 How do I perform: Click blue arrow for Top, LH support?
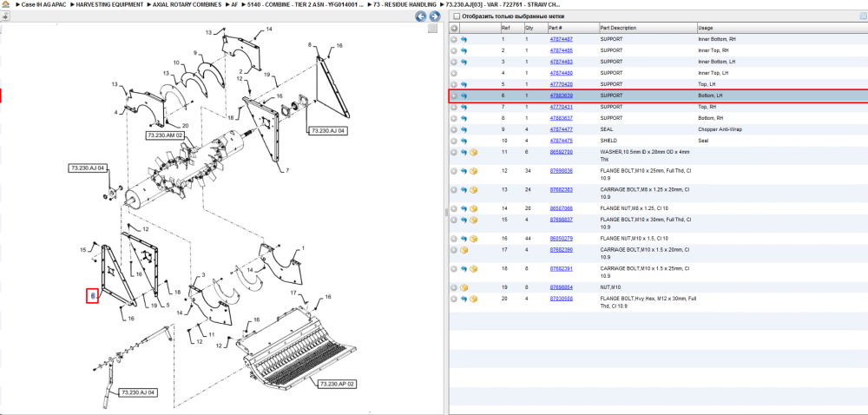coord(464,84)
